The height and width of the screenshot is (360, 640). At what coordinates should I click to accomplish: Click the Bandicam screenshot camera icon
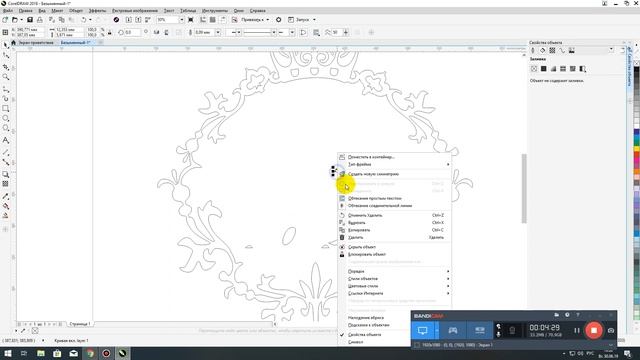(x=611, y=330)
